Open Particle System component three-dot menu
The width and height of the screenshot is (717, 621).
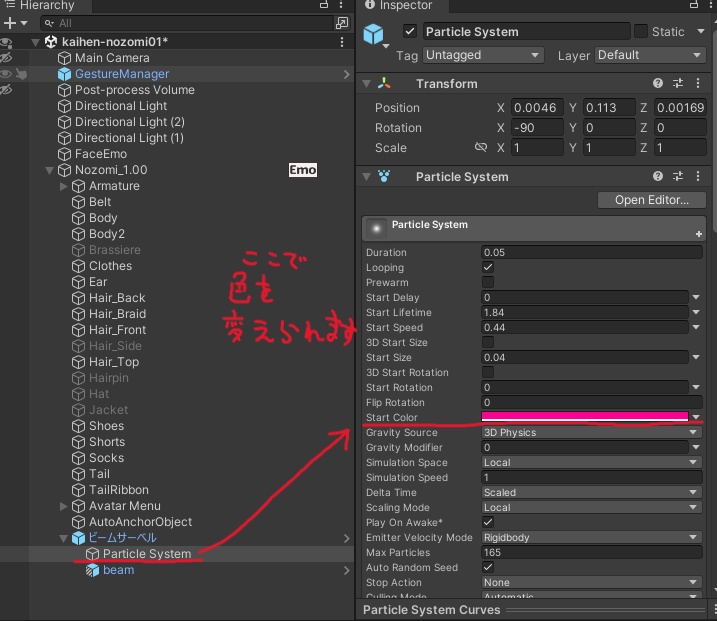coord(697,176)
